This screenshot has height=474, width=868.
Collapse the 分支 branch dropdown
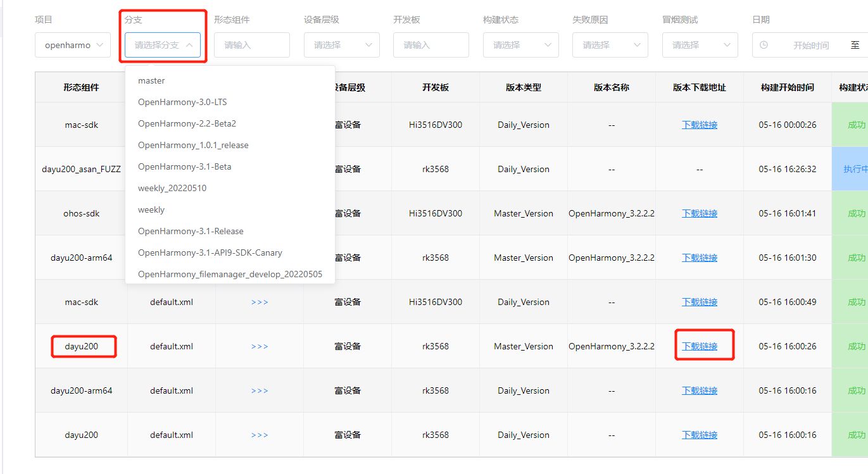tap(163, 45)
